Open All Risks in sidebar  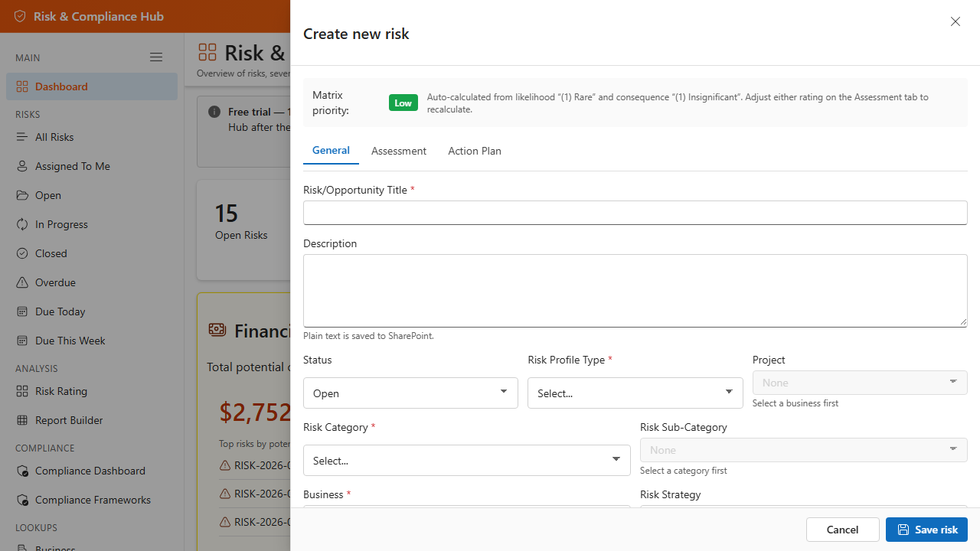pos(92,137)
